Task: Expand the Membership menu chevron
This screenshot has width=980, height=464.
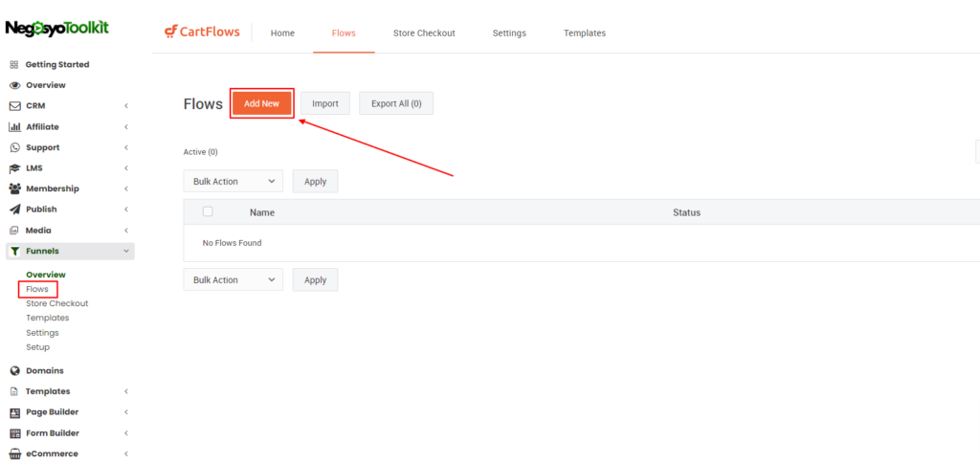Action: [126, 188]
